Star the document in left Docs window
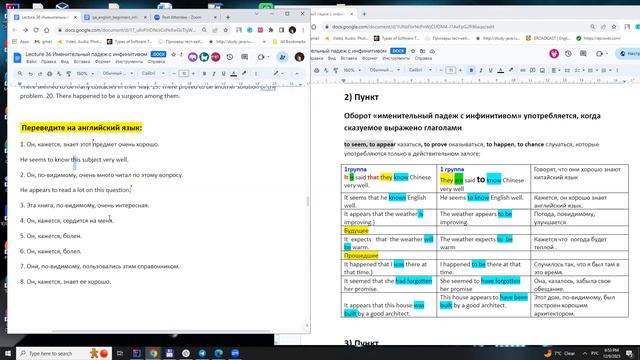 (173, 54)
